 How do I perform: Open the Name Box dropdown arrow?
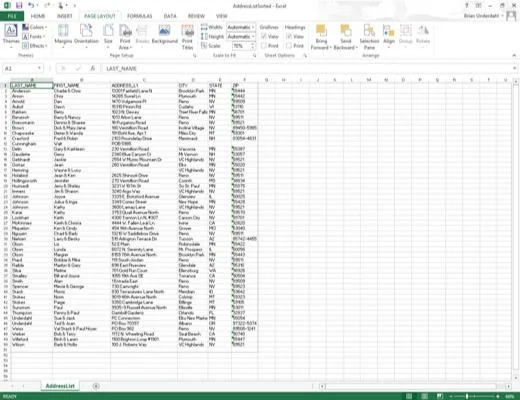point(39,68)
